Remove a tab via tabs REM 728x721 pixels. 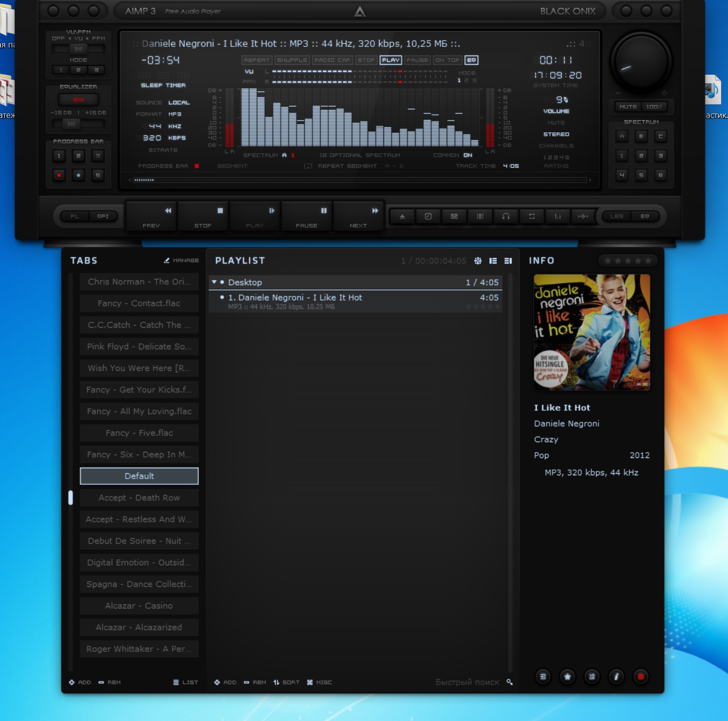[x=110, y=682]
